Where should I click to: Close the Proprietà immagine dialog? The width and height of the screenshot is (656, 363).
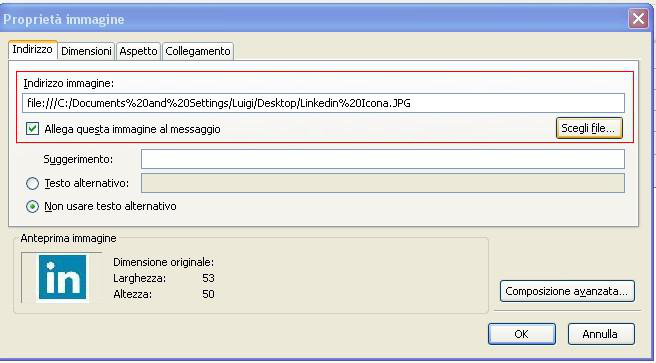click(638, 19)
